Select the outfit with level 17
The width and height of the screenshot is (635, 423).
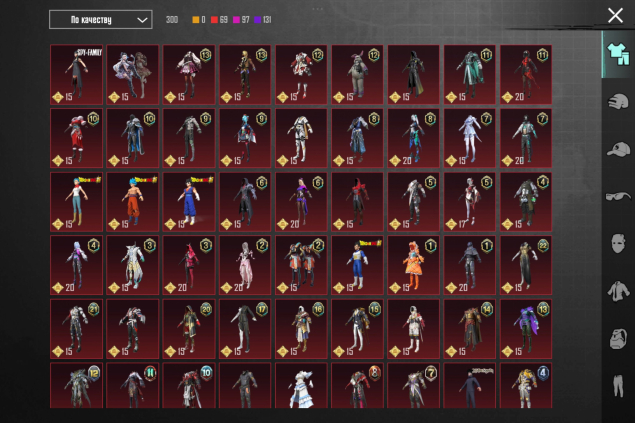[x=470, y=202]
